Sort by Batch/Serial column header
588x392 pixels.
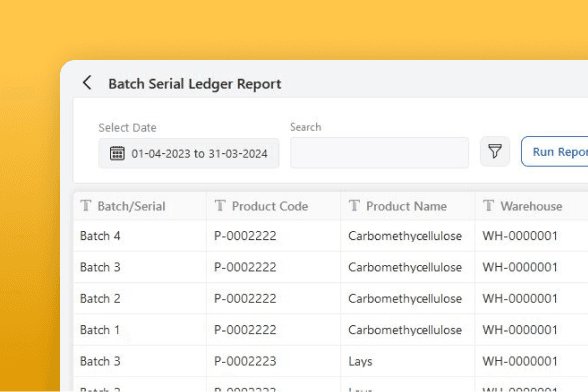(x=131, y=206)
